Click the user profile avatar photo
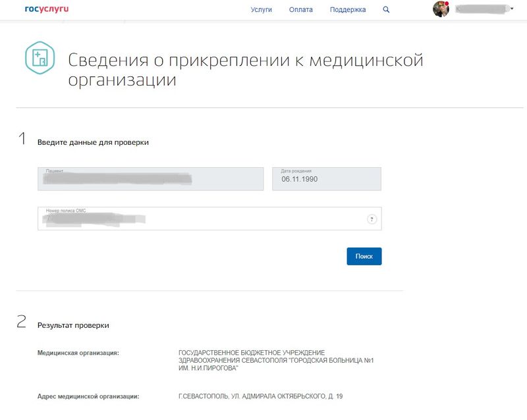The image size is (527, 420). [x=440, y=9]
